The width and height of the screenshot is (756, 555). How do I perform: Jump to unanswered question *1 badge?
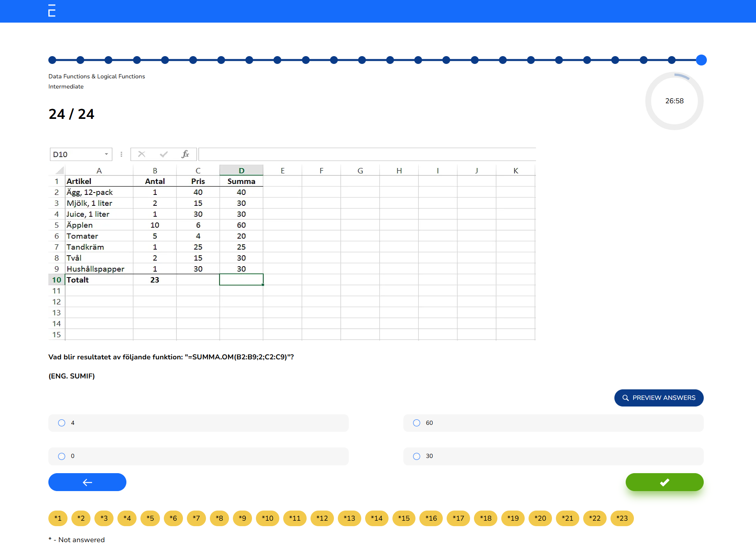57,518
